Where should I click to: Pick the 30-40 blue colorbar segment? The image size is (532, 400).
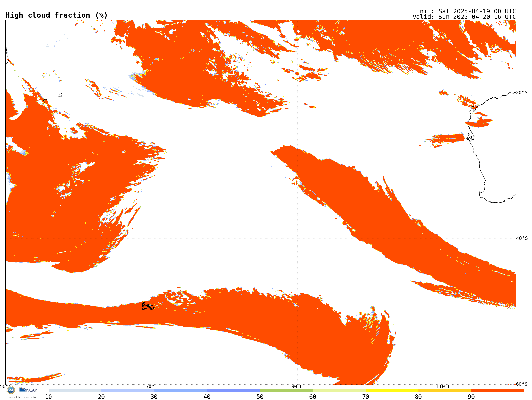(181, 391)
